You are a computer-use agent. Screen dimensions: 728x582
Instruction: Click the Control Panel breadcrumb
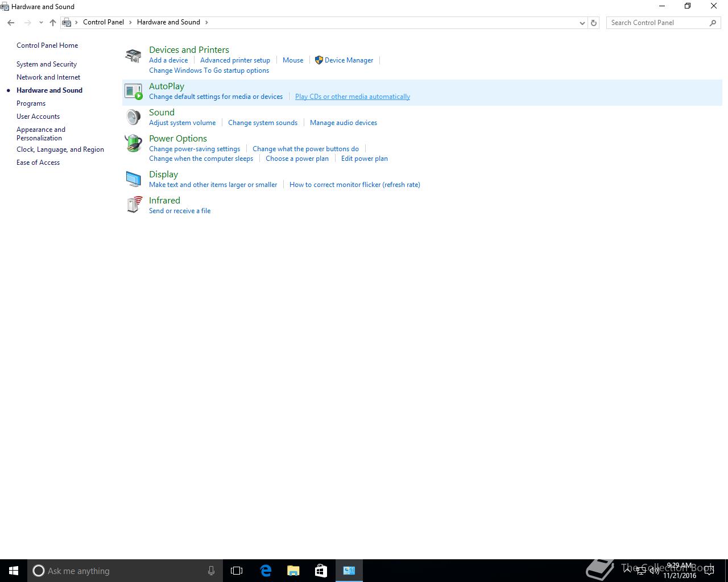[104, 22]
